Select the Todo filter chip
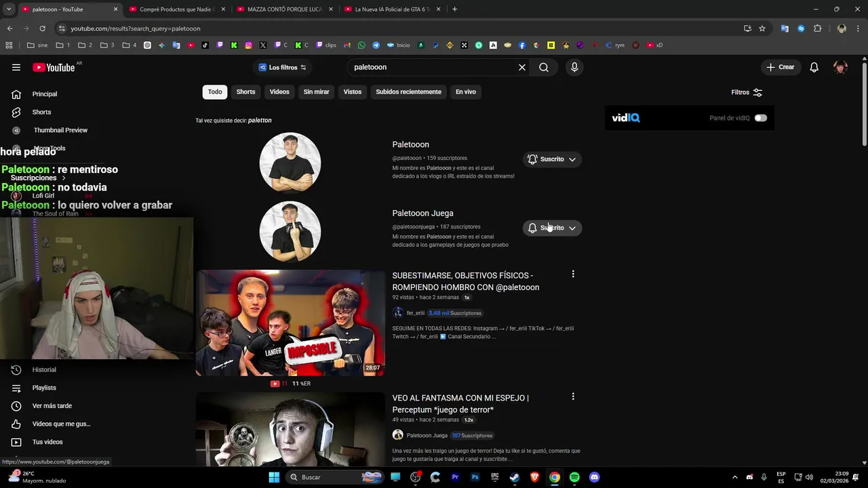Viewport: 868px width, 488px height. coord(215,92)
